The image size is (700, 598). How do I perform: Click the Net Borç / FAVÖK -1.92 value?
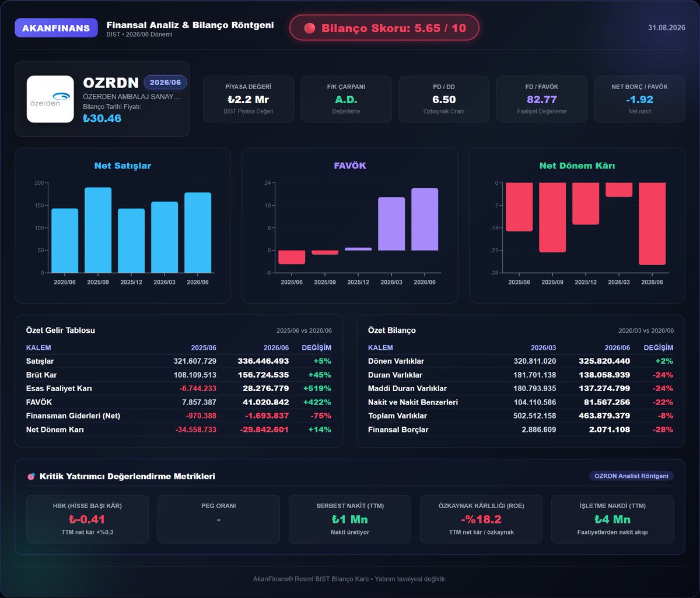pos(639,100)
